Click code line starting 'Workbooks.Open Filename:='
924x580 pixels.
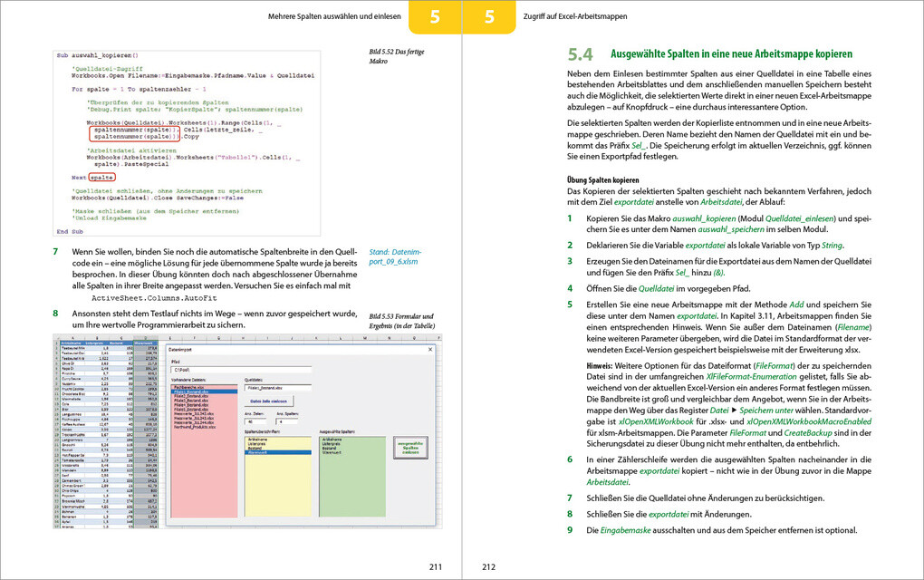(x=193, y=75)
